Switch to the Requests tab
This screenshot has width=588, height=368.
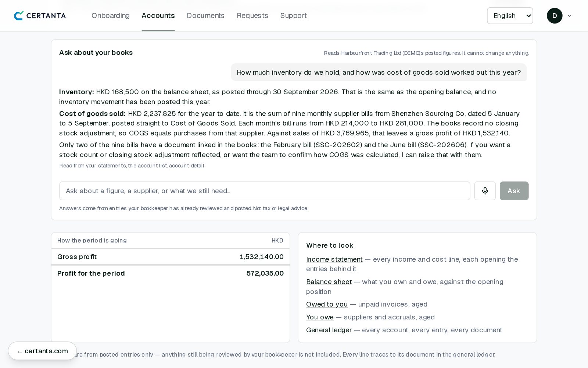(252, 15)
